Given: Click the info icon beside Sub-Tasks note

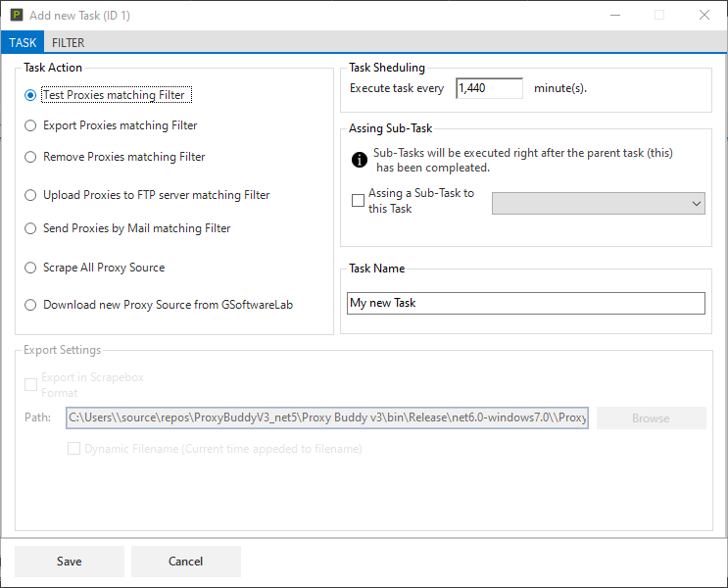Looking at the screenshot, I should click(x=359, y=160).
